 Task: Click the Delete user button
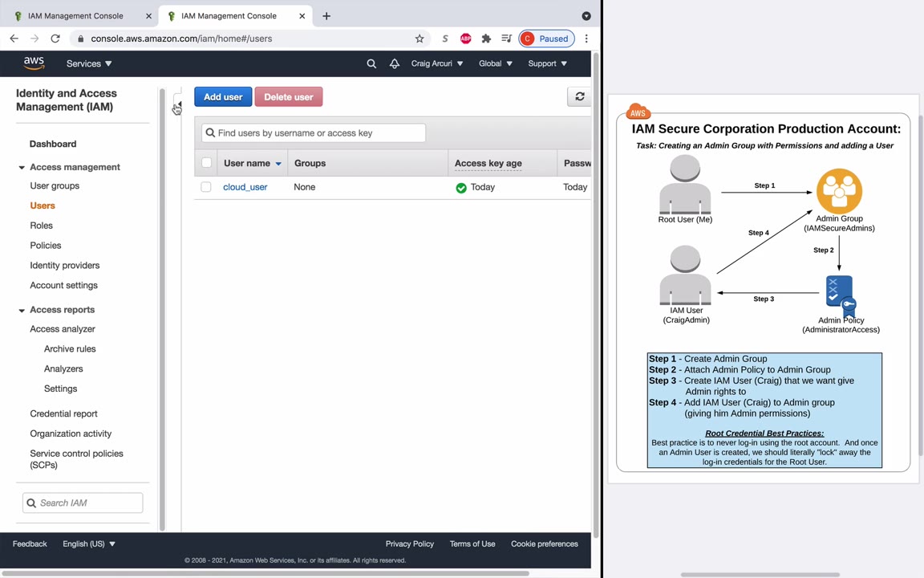click(289, 96)
